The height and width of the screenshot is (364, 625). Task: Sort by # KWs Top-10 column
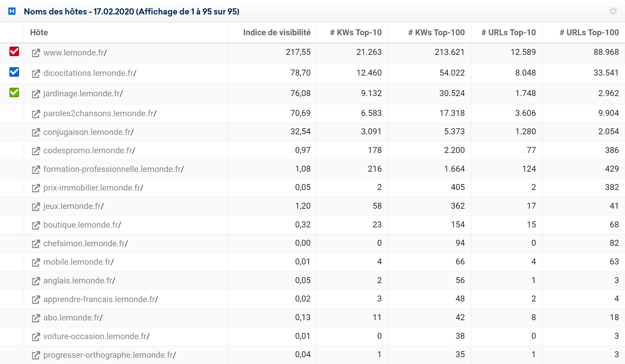pyautogui.click(x=355, y=32)
